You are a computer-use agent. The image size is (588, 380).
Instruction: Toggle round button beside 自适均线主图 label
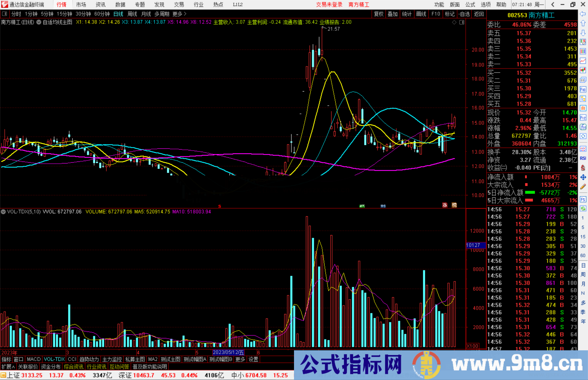(x=39, y=22)
